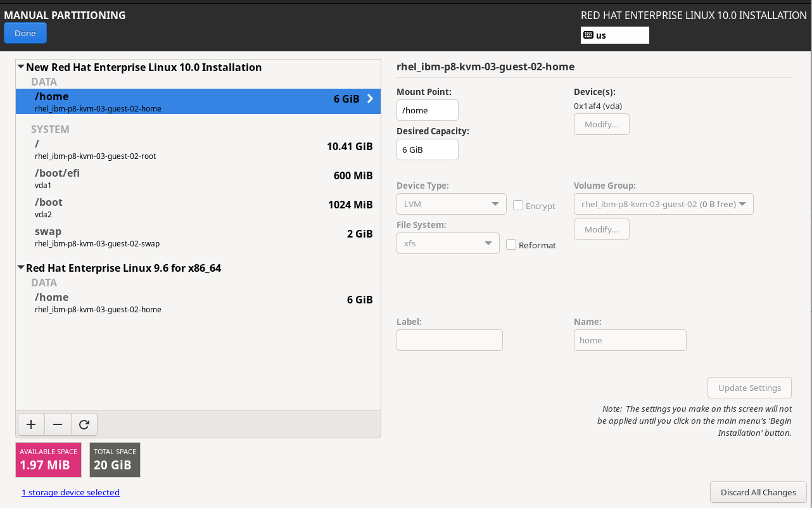The image size is (812, 508).
Task: Click the add mount point plus icon
Action: coord(31,424)
